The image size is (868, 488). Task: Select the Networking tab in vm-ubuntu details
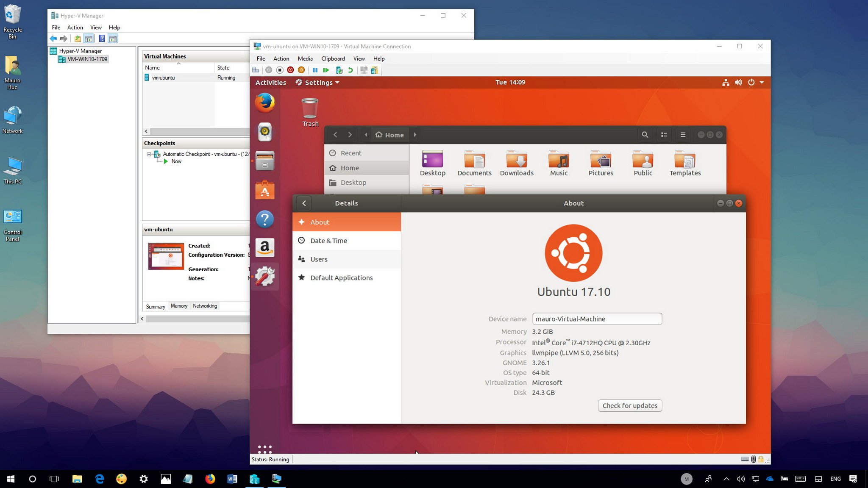coord(204,306)
